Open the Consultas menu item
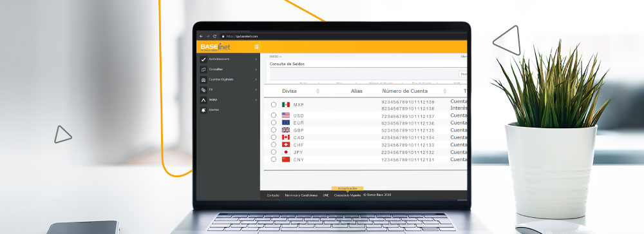Screen dimensions: 644x234 216,70
